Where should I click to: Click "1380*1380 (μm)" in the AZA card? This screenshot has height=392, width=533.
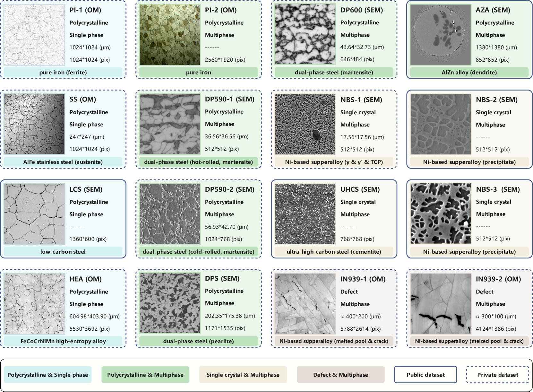[496, 47]
